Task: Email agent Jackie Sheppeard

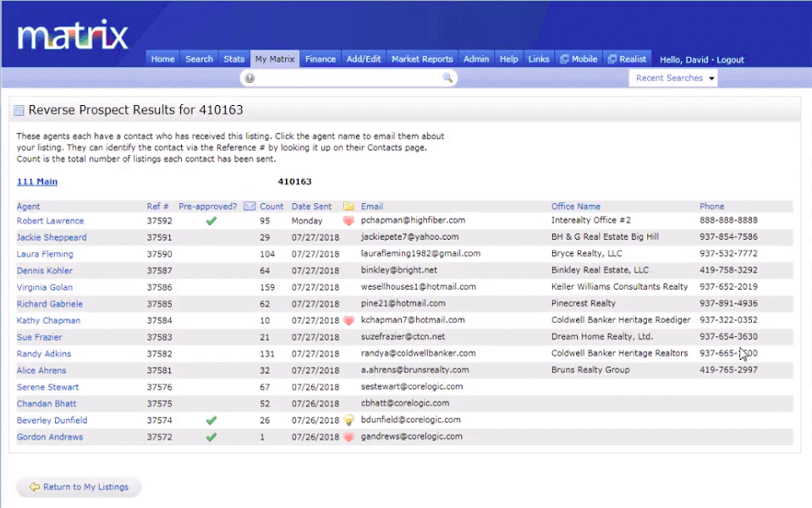Action: 52,237
